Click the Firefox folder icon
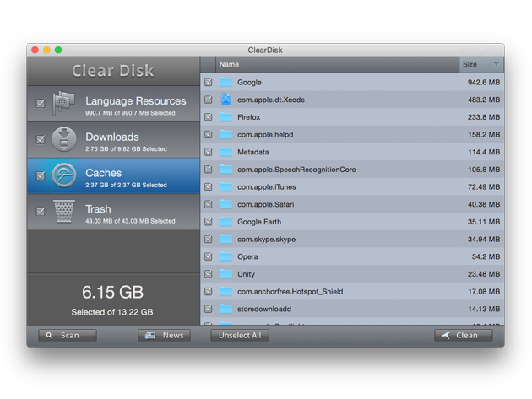The image size is (532, 399). (x=225, y=117)
